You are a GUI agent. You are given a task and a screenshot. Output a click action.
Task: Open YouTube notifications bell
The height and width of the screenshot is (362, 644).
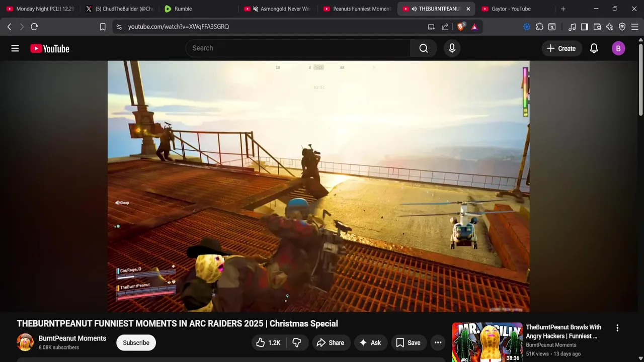point(594,48)
